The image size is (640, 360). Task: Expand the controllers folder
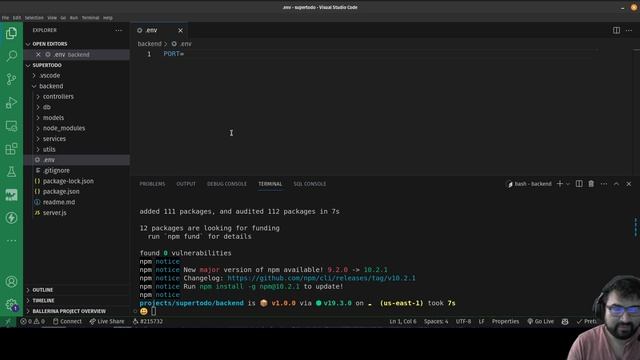(x=58, y=97)
